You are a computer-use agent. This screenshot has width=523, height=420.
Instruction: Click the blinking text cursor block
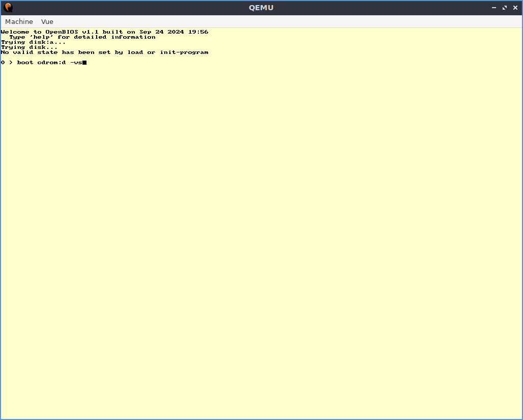pos(85,63)
